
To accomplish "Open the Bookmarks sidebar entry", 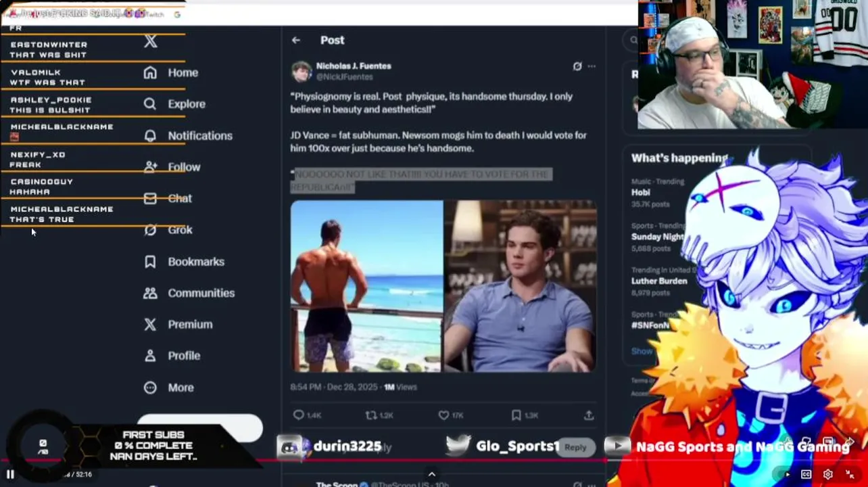I will point(184,262).
